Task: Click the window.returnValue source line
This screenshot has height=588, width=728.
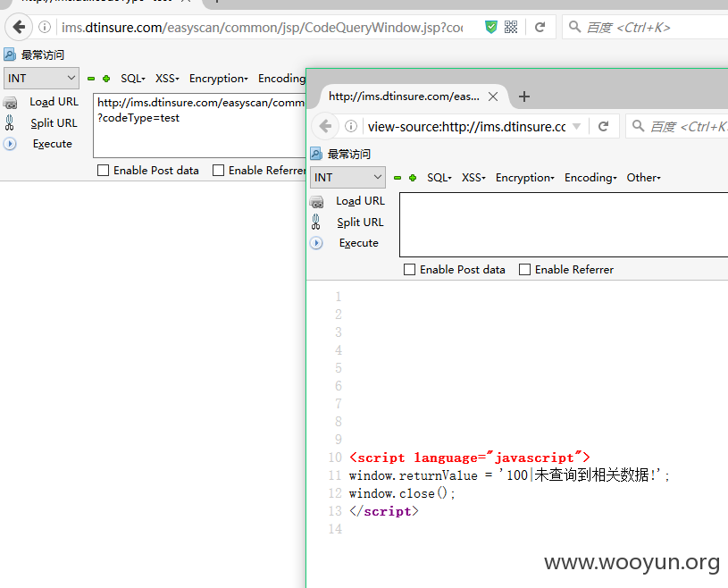Action: [x=509, y=475]
